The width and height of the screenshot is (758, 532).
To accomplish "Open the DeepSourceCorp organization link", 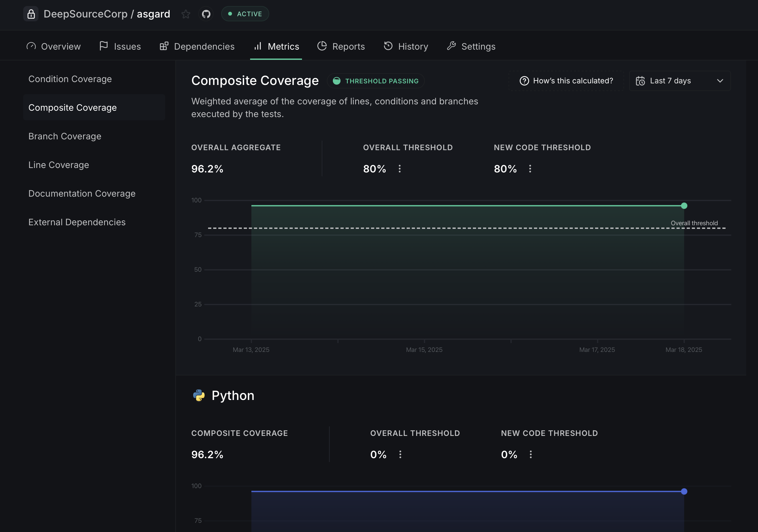I will pyautogui.click(x=86, y=14).
